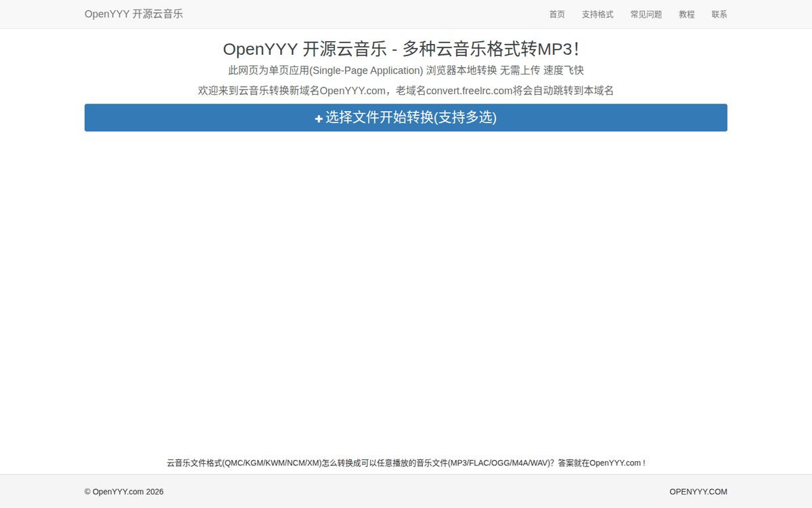Select 教程 in the top navigation
The height and width of the screenshot is (508, 812).
687,14
